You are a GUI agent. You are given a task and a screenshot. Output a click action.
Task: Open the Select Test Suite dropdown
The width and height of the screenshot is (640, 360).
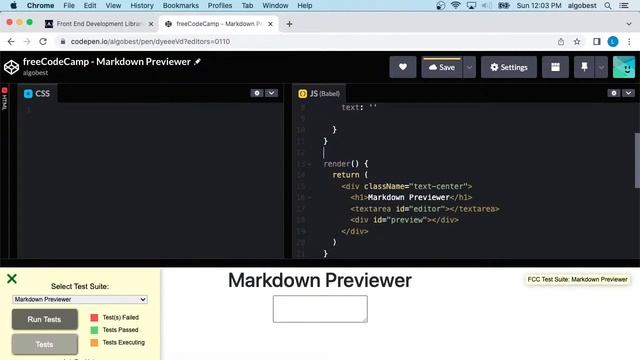click(80, 299)
